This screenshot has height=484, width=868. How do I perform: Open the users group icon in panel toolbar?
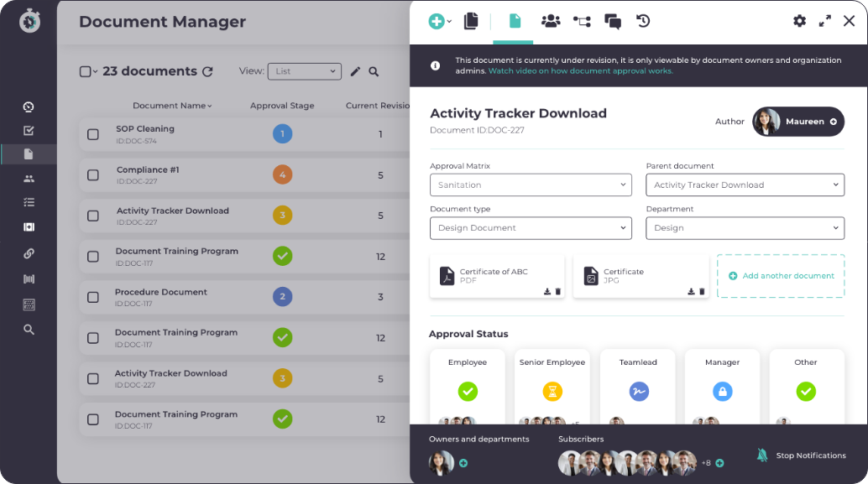(x=551, y=21)
